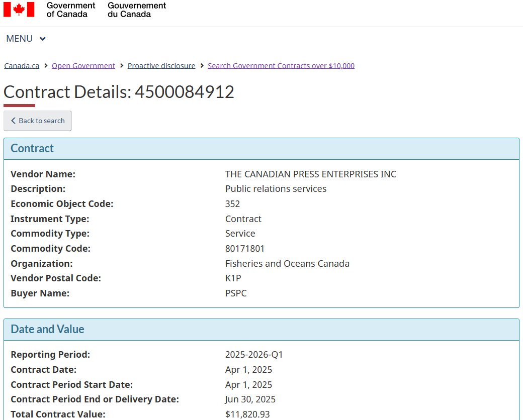523x420 pixels.
Task: Select vendor postal code K1P
Action: coord(233,278)
